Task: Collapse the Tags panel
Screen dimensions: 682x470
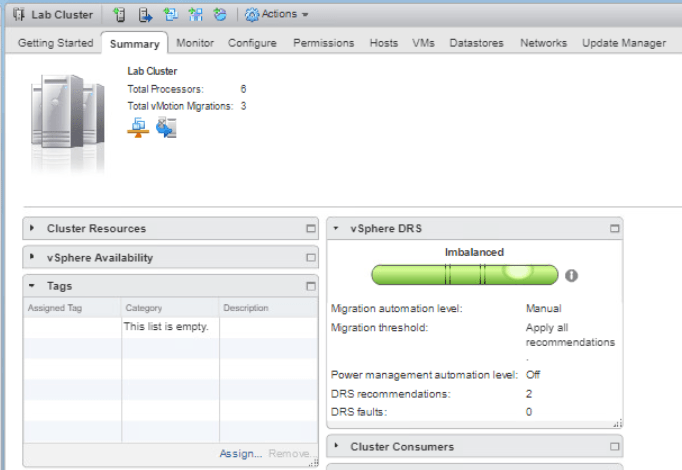Action: tap(34, 286)
